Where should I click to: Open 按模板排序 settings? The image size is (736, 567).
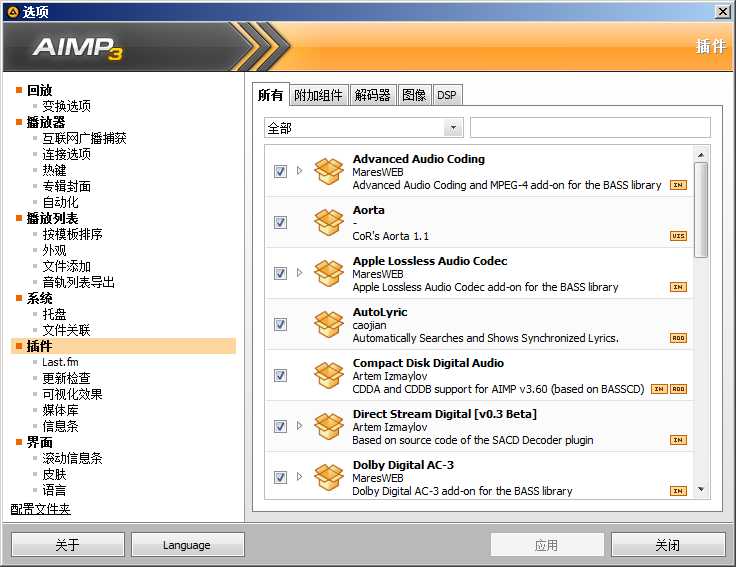[72, 234]
